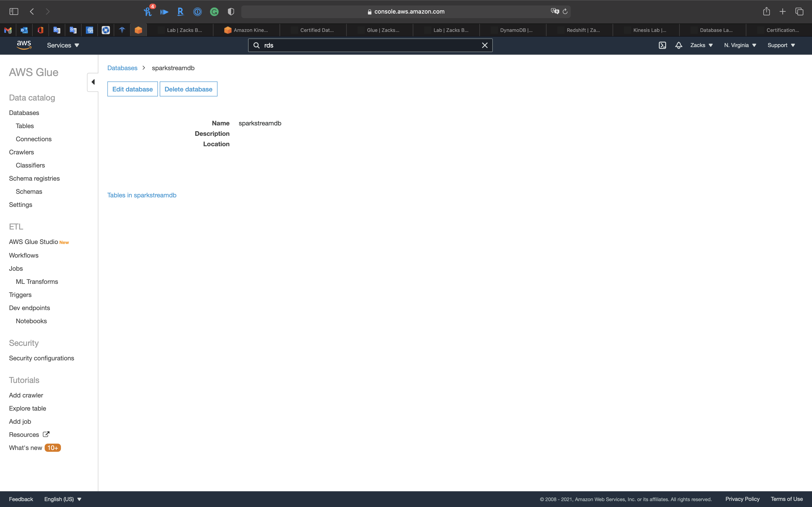
Task: Open the English (US) language selector
Action: (x=63, y=499)
